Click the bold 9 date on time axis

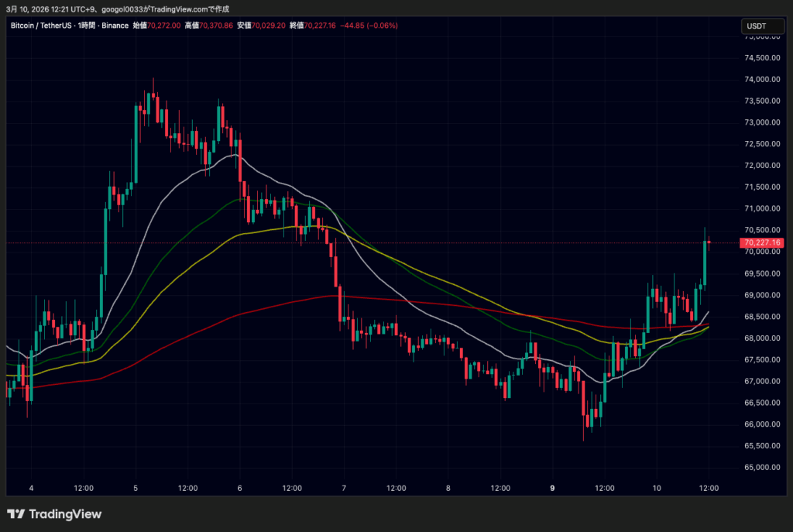coord(552,488)
